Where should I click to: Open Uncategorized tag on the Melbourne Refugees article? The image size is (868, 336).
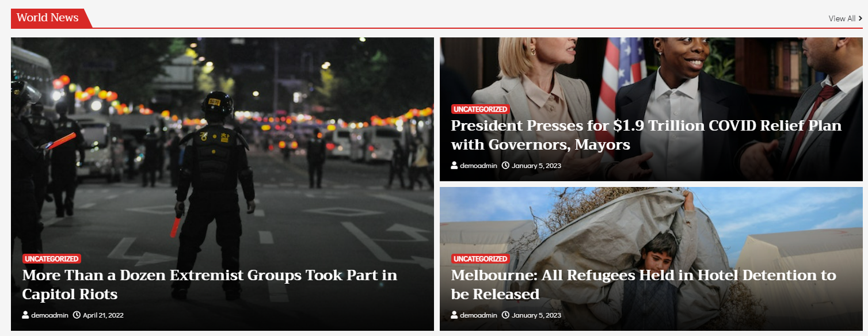[x=480, y=259]
